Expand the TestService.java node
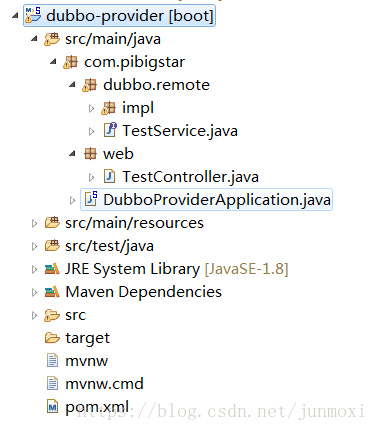Screen dimensions: 378x431 tap(91, 131)
